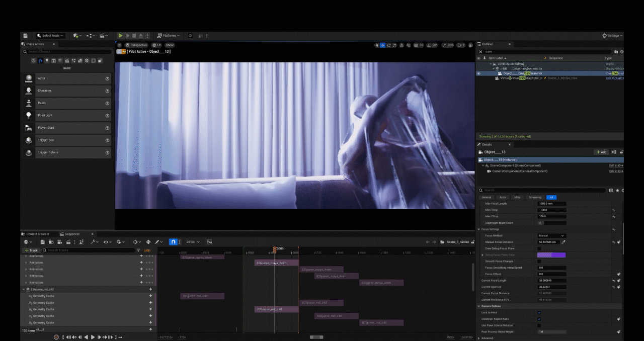Click the Sequencer reverse play triangle

86,337
